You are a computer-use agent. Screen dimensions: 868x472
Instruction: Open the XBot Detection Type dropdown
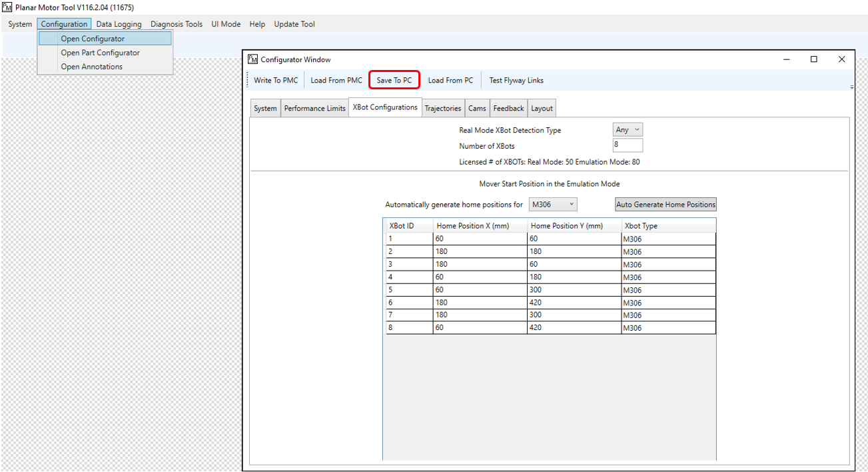coord(628,130)
